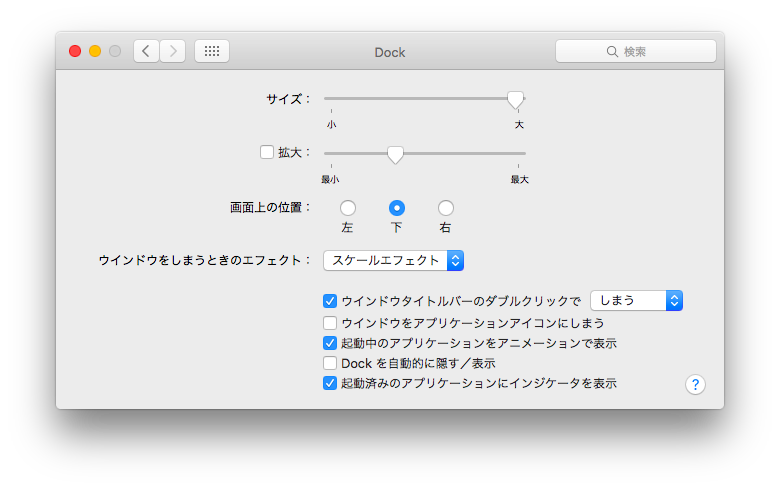The height and width of the screenshot is (489, 780).
Task: Open the しまう double-click action dropdown
Action: point(636,300)
